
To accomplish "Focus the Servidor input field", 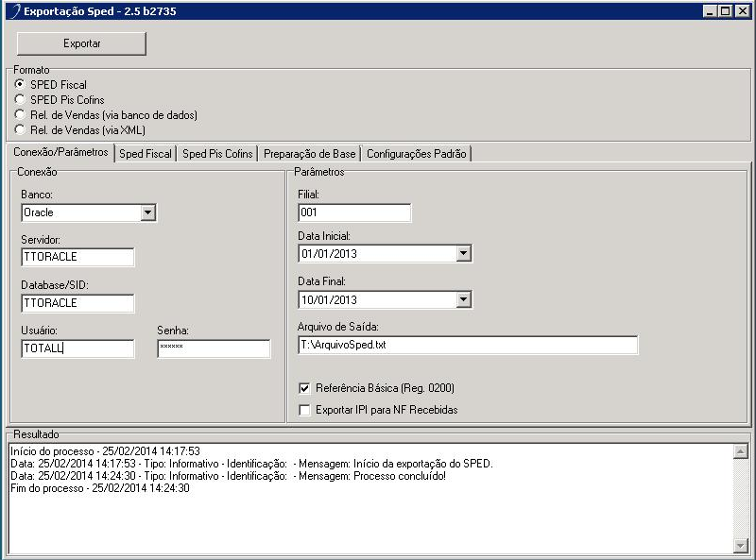I will tap(77, 257).
